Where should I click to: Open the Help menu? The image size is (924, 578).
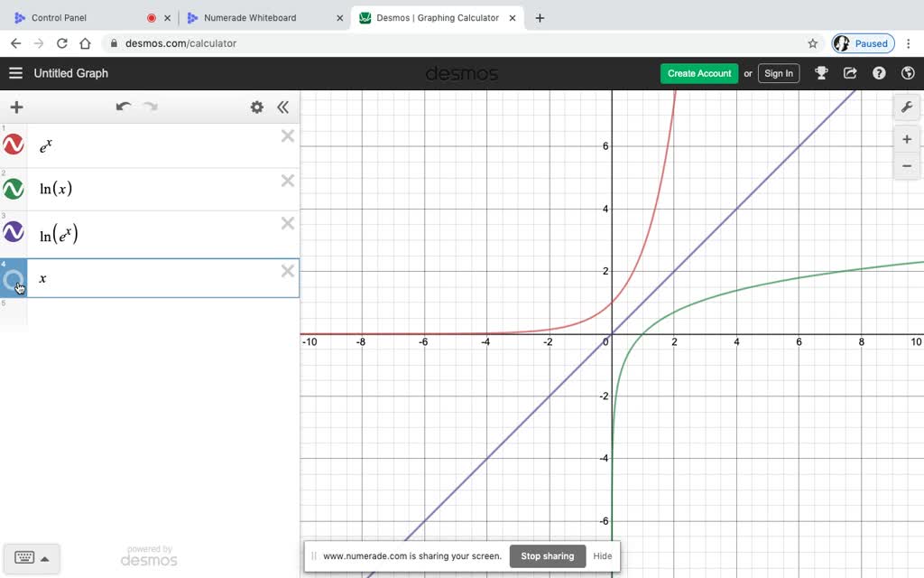879,73
